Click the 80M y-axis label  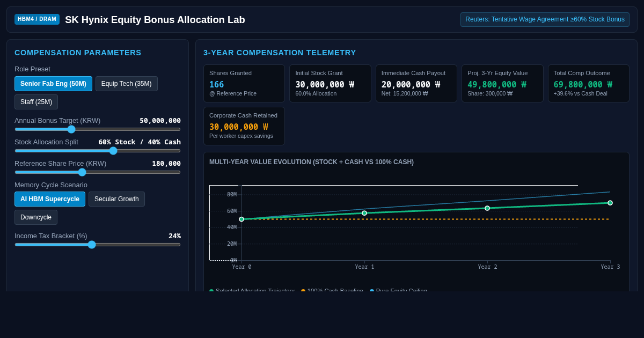click(232, 195)
